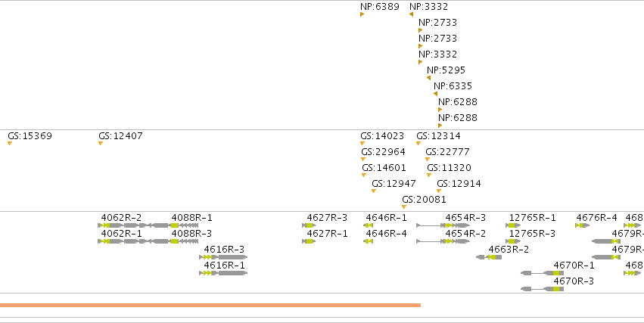Screen dimensions: 644x323
Task: Pick the GS:14023 insertion marker
Action: (x=362, y=143)
